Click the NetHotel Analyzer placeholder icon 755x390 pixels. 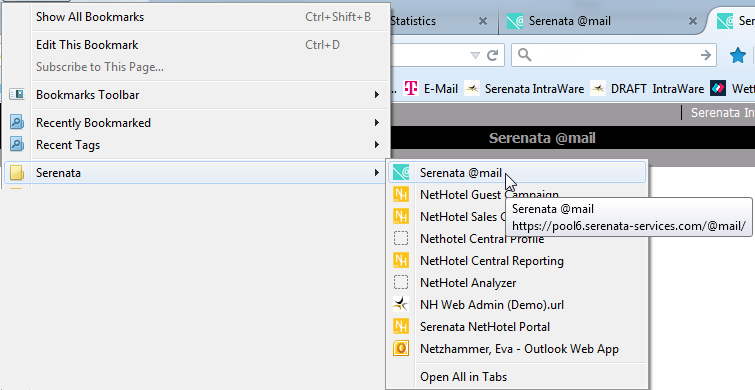[x=401, y=283]
